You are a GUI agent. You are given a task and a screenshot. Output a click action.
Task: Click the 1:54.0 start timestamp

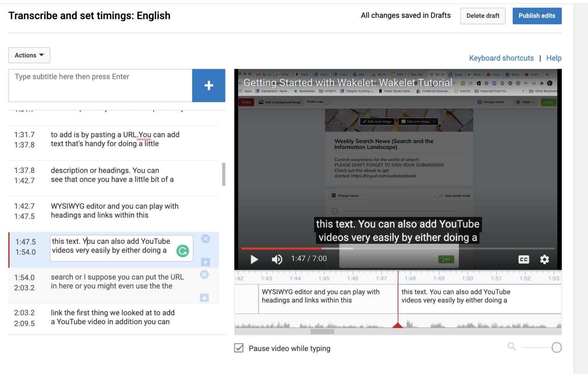coord(24,278)
